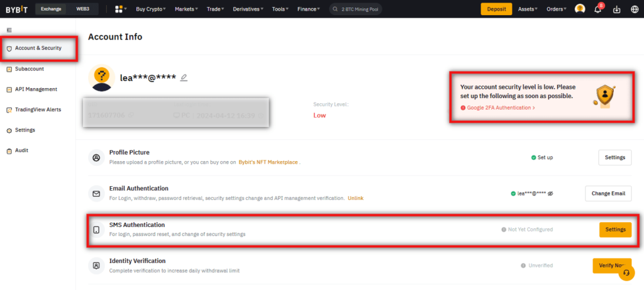Screen dimensions: 644x290
Task: Open Audit in sidebar
Action: coord(22,150)
